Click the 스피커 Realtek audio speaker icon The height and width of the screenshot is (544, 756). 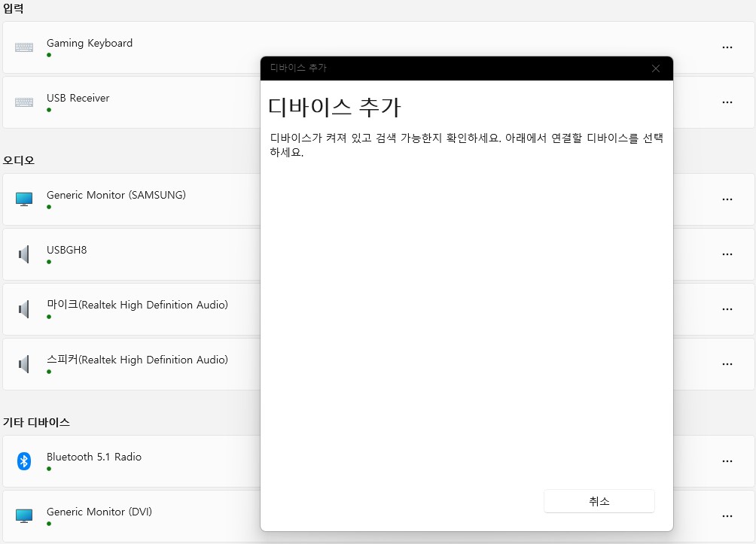click(23, 363)
